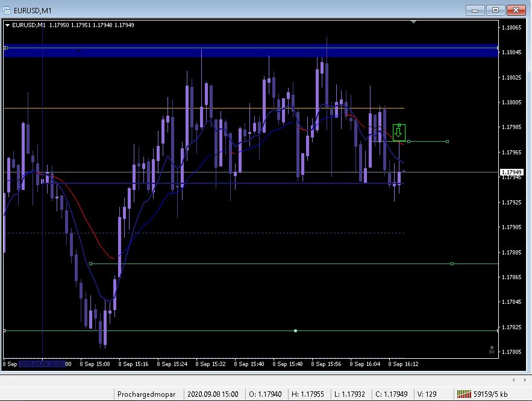Expand the EURUSD,M1 chart header triangle
This screenshot has width=532, height=401.
(7, 25)
